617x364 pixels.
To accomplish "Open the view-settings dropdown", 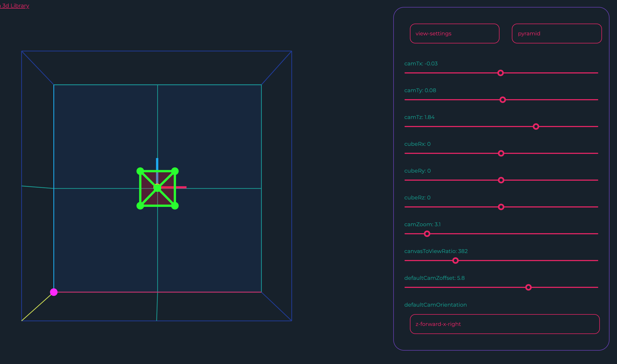I will (454, 34).
